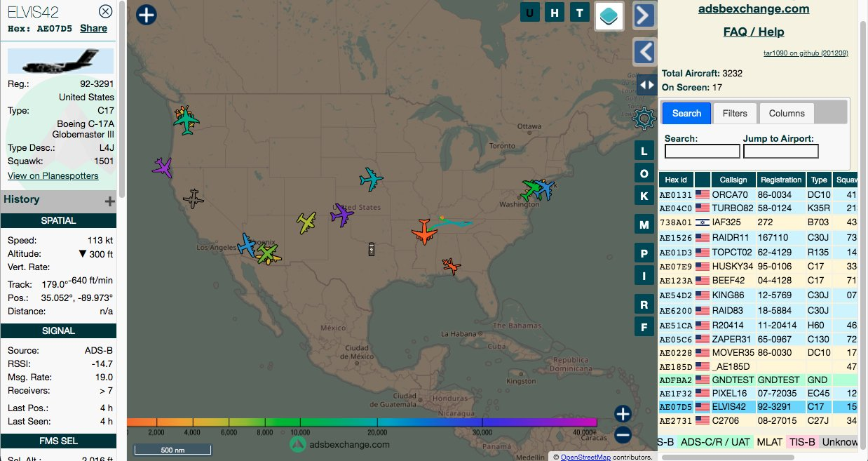Toggle the I map option button
The image size is (868, 461).
(644, 276)
